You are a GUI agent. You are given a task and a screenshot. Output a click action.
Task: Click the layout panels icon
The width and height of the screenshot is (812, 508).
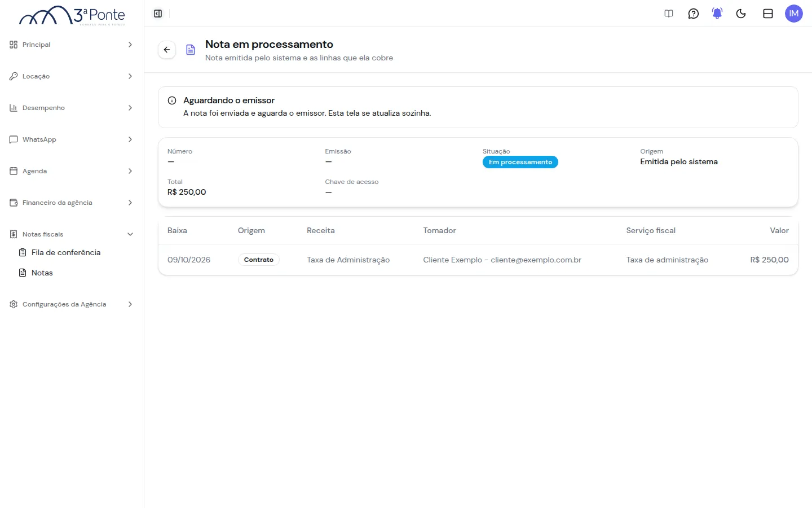pos(768,14)
